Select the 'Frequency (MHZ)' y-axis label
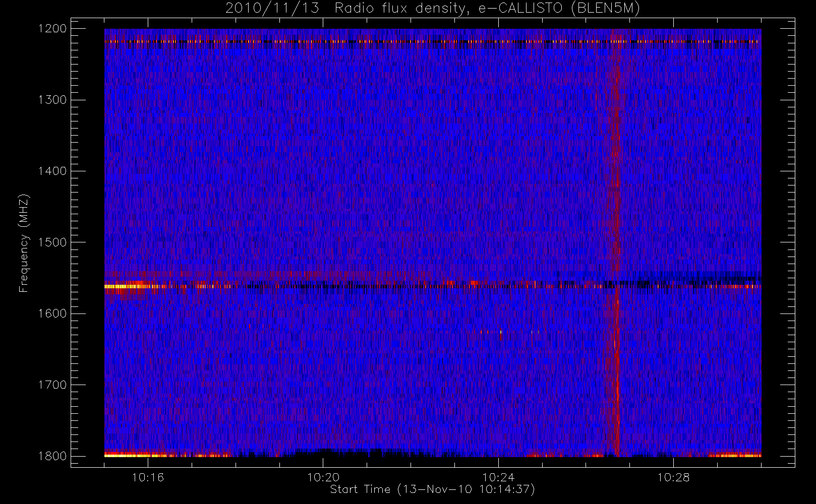This screenshot has height=504, width=816. pyautogui.click(x=24, y=243)
